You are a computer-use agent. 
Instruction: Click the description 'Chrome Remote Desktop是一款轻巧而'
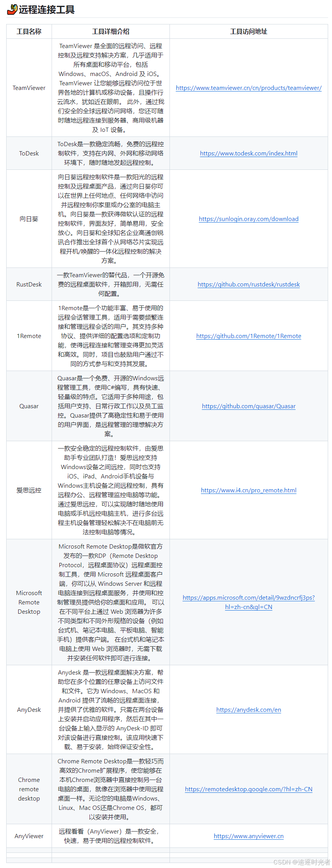[111, 789]
